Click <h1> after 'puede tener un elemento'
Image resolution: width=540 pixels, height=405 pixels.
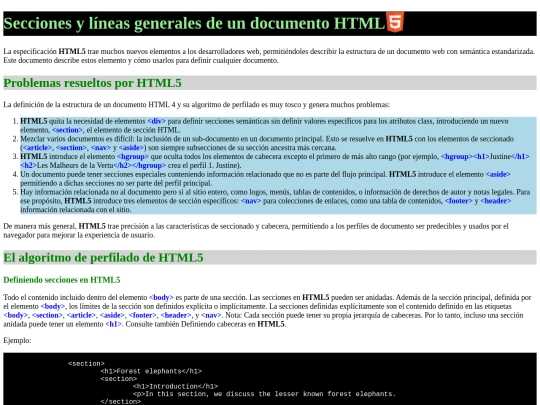pos(113,324)
